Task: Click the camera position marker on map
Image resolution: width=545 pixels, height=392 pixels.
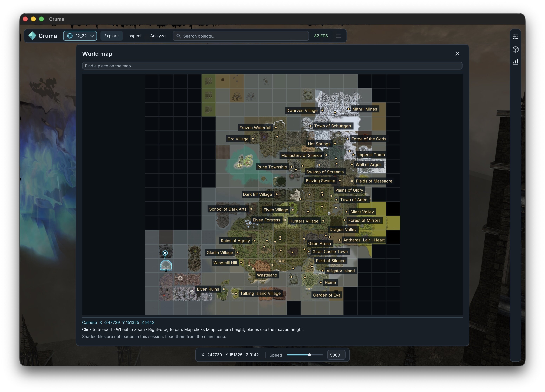Action: 165,253
